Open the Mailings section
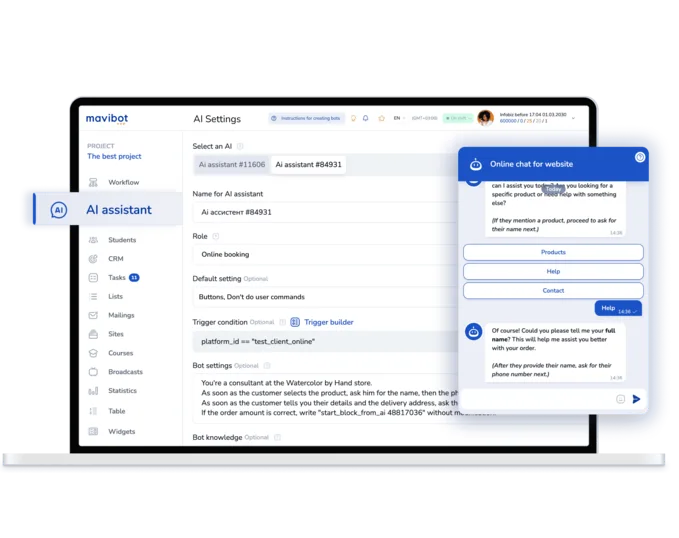This screenshot has width=679, height=538. 121,315
